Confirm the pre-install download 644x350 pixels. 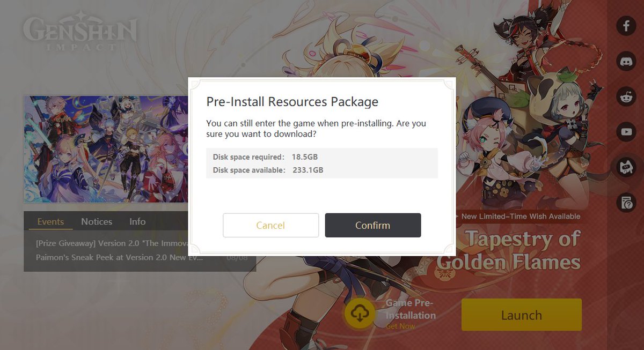[x=373, y=225]
